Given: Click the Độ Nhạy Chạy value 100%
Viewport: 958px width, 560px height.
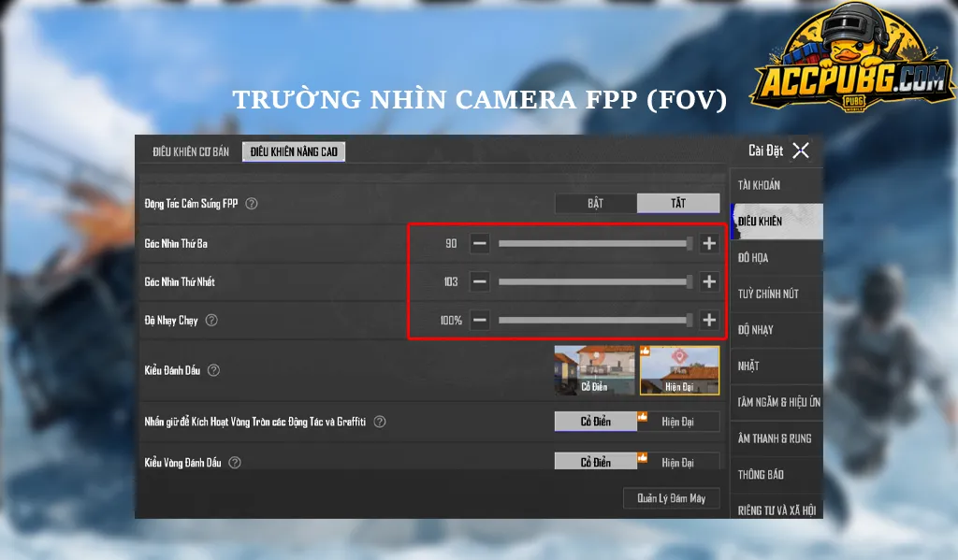Looking at the screenshot, I should pyautogui.click(x=451, y=320).
